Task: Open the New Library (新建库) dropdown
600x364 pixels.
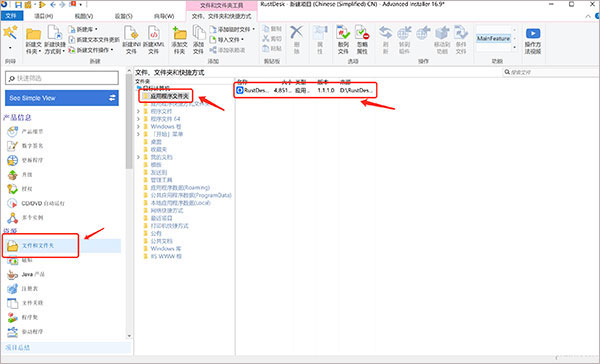Action: (83, 29)
